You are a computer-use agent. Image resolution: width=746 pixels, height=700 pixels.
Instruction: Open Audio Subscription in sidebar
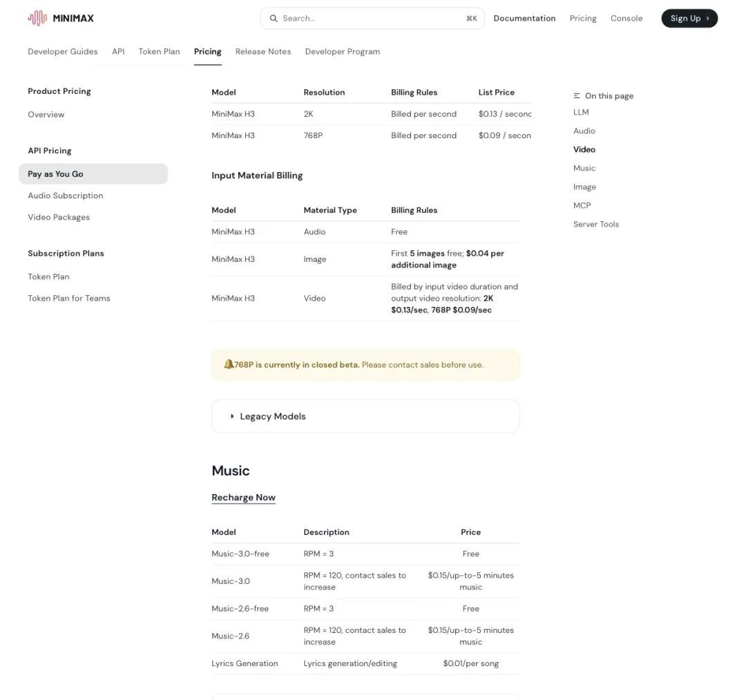(66, 196)
